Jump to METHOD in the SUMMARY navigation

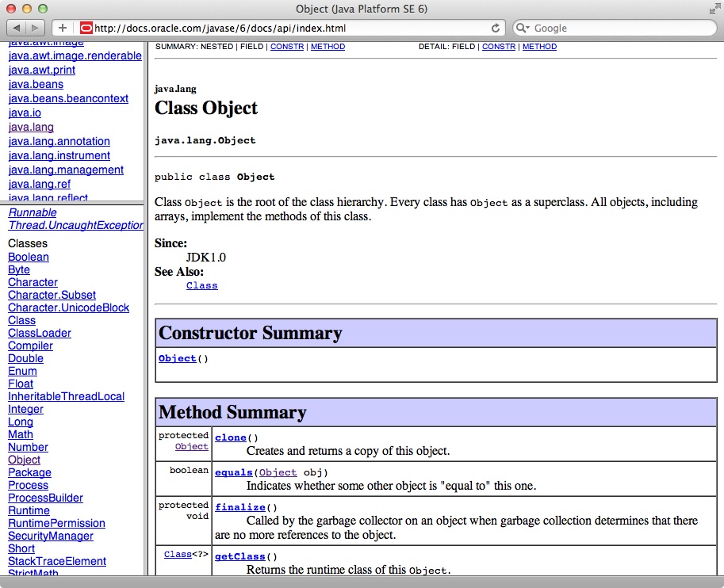click(x=328, y=47)
